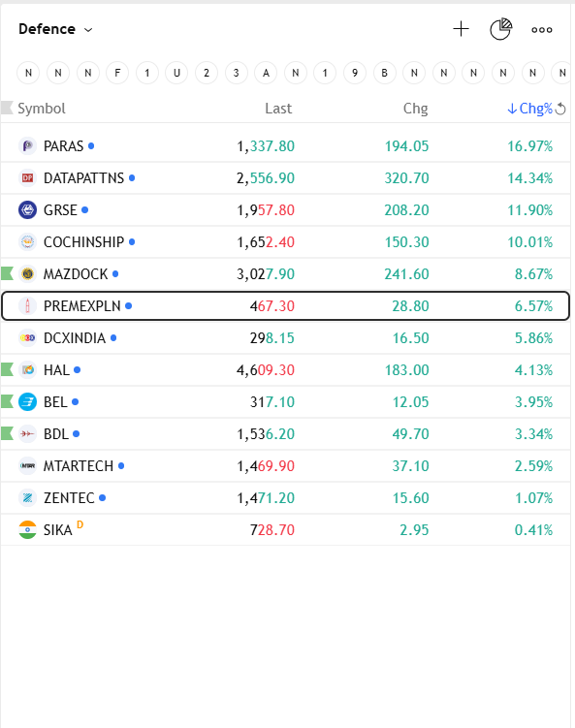Click the header flag icon beside Symbol
Image resolution: width=575 pixels, height=728 pixels.
click(7, 108)
